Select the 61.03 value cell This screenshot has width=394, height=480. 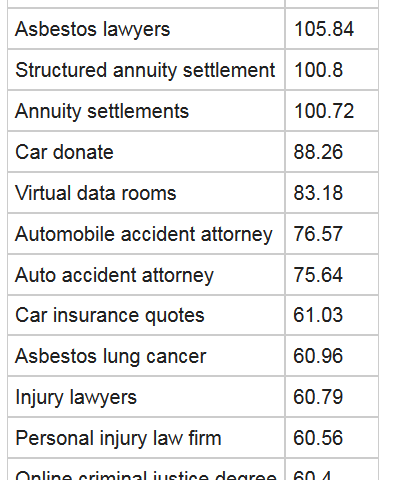[x=332, y=315]
